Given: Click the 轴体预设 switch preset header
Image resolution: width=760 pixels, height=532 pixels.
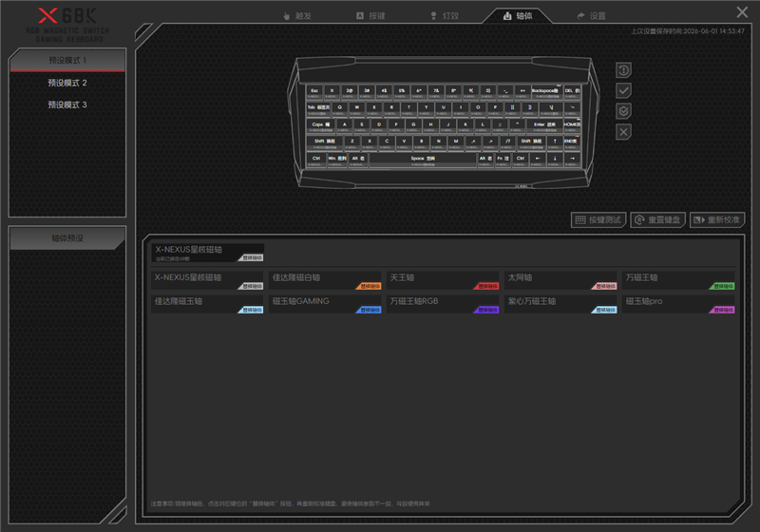Looking at the screenshot, I should [x=67, y=238].
